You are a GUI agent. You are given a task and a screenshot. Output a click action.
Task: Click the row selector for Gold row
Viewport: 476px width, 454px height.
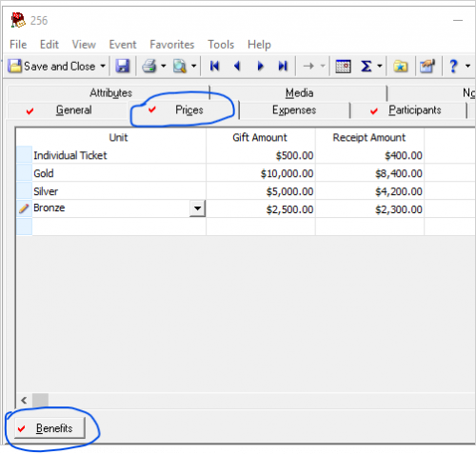point(24,173)
